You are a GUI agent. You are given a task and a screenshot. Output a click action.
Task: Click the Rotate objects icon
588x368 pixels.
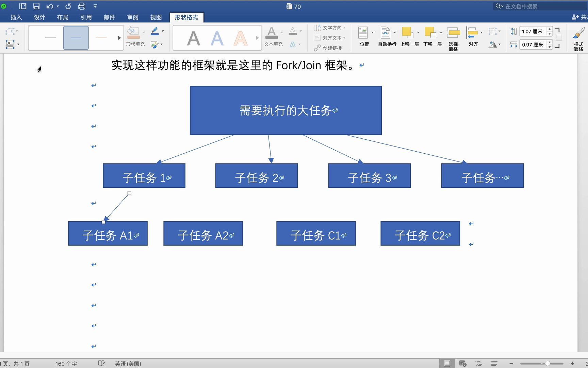pos(492,45)
